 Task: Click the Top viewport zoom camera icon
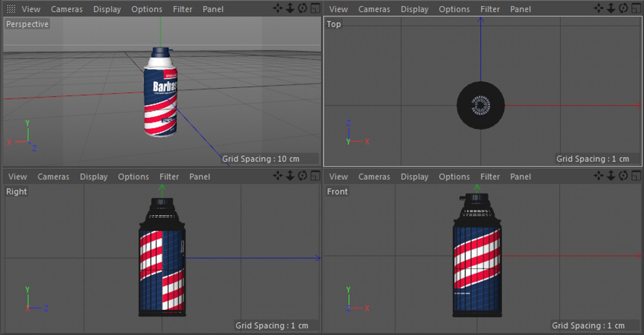[611, 8]
